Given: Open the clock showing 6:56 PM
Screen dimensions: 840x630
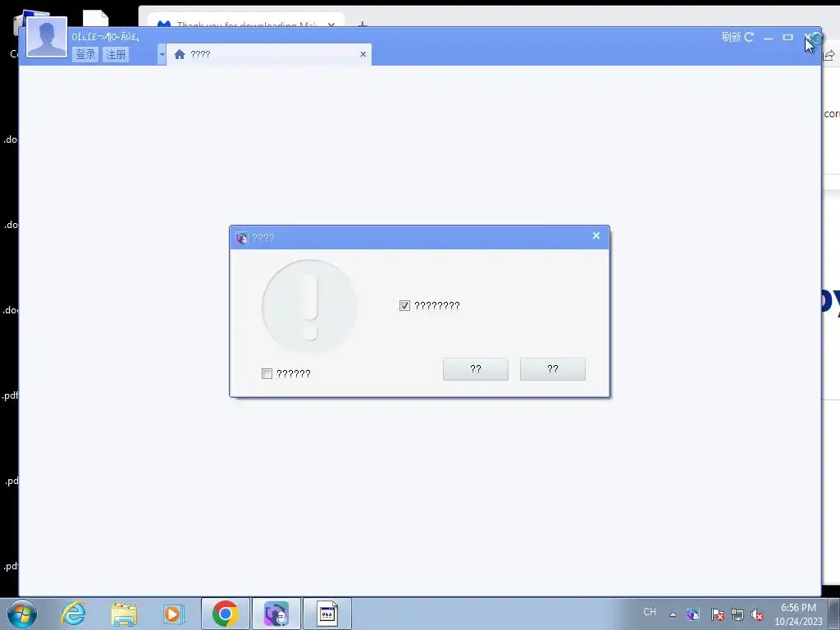Looking at the screenshot, I should 798,614.
